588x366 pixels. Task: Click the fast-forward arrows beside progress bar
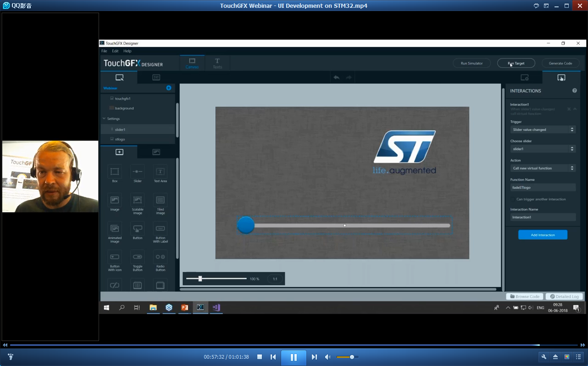583,345
